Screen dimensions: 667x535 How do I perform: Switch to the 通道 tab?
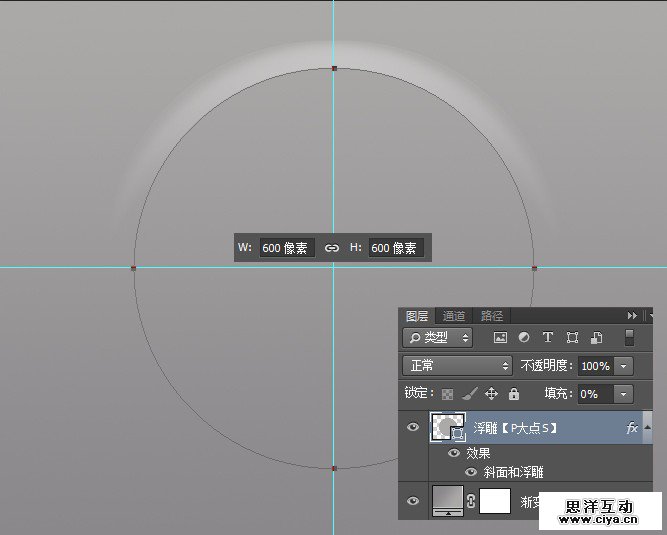click(x=454, y=316)
